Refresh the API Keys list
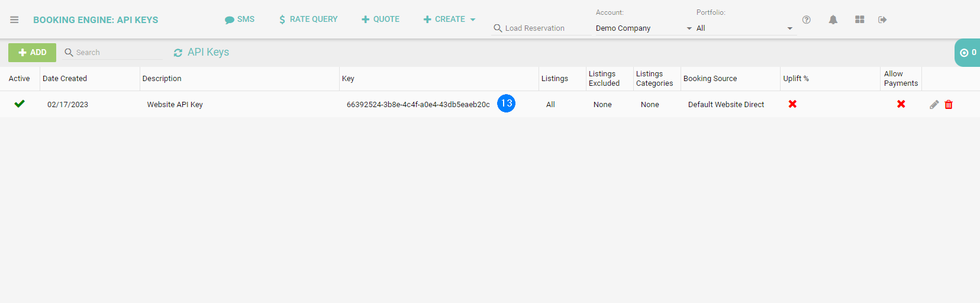The image size is (980, 303). point(178,53)
